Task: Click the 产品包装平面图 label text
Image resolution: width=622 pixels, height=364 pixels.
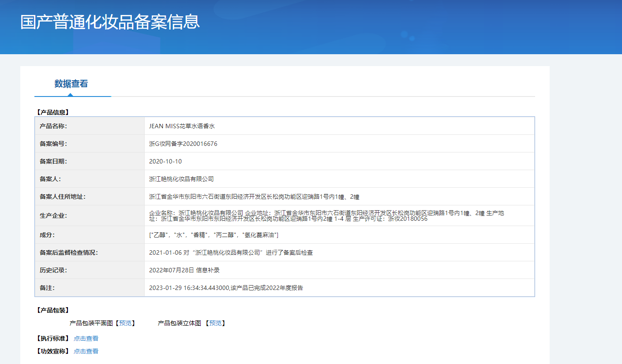Action: pos(92,323)
